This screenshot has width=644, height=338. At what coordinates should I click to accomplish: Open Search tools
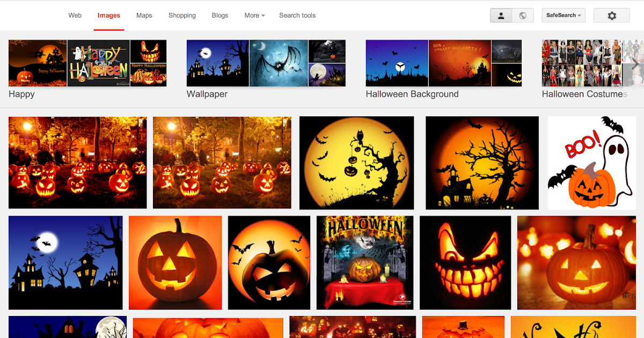pos(297,15)
